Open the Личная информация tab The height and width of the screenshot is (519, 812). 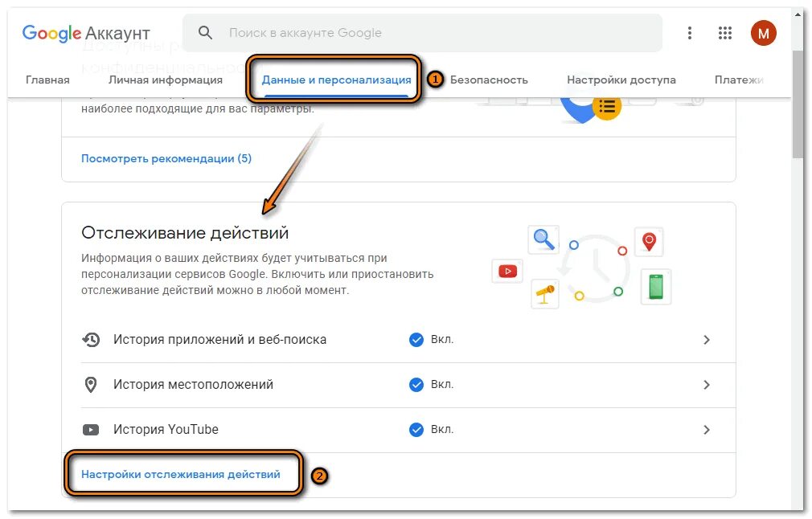coord(165,80)
